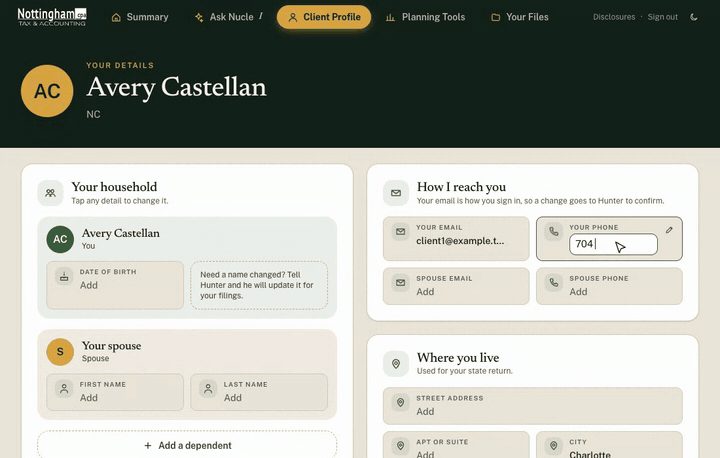Image resolution: width=720 pixels, height=458 pixels.
Task: Open the Disclosures link
Action: pyautogui.click(x=614, y=17)
